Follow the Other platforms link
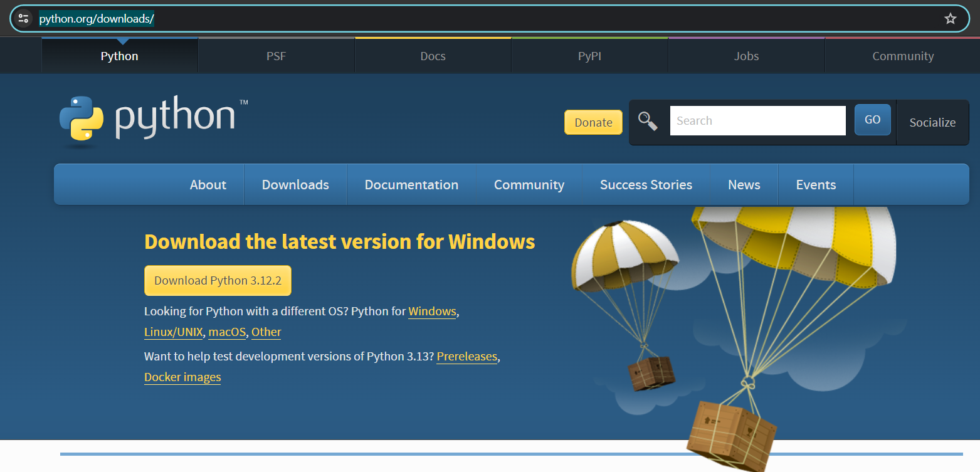Image resolution: width=980 pixels, height=472 pixels. pos(266,332)
